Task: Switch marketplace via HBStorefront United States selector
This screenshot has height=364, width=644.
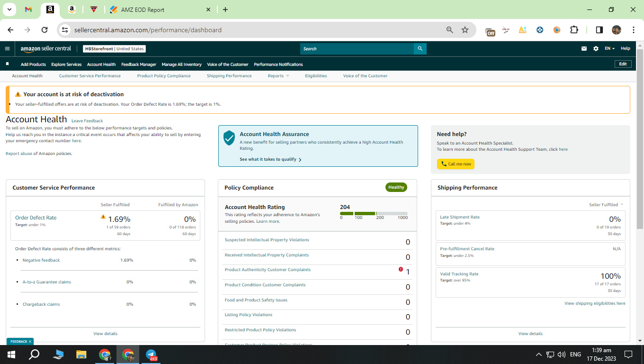Action: coord(114,49)
